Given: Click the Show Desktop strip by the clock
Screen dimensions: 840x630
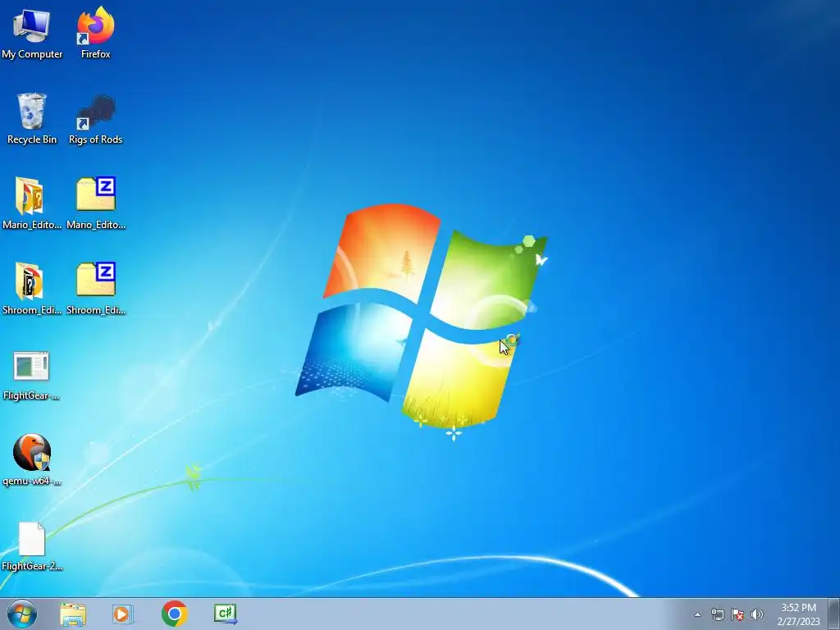Looking at the screenshot, I should point(833,614).
